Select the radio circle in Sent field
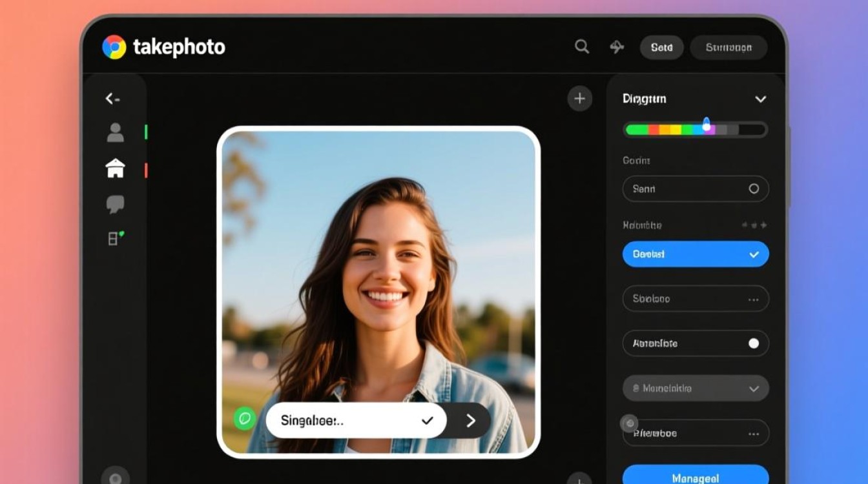Viewport: 868px width, 484px height. 754,189
